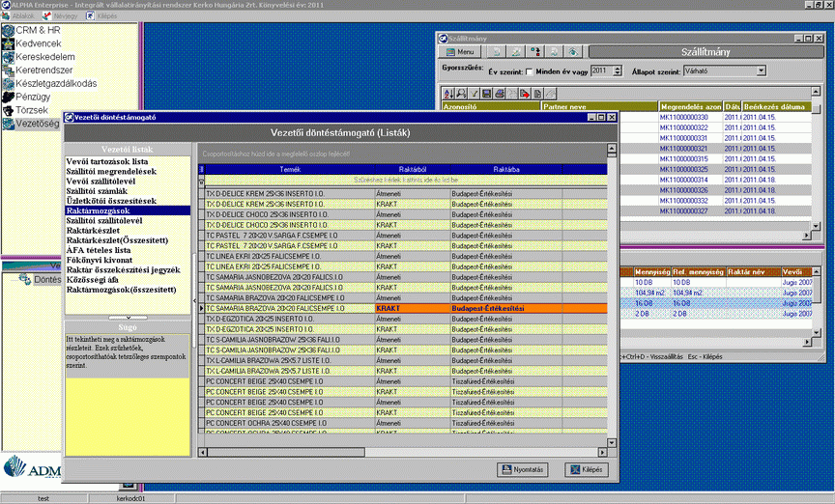The image size is (835, 504).
Task: Click the first icon button right of Menu
Action: (x=497, y=51)
